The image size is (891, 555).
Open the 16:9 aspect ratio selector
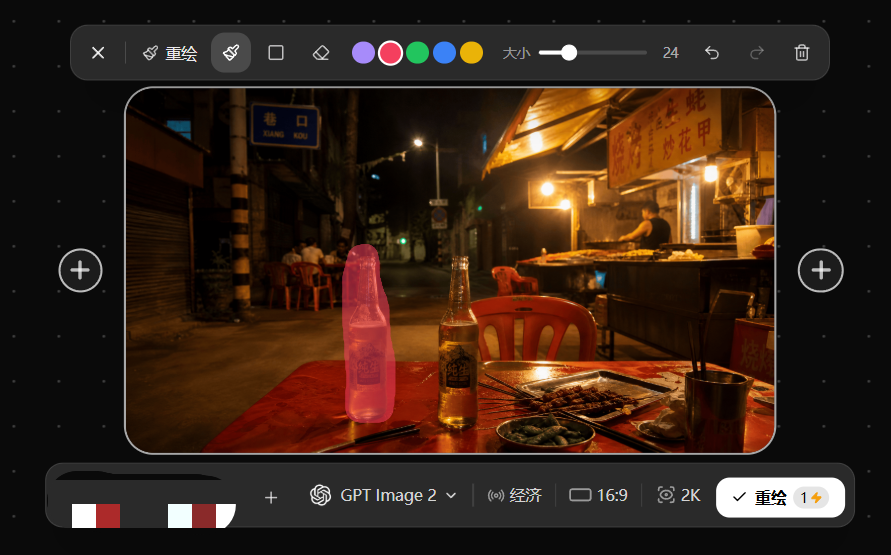point(598,495)
